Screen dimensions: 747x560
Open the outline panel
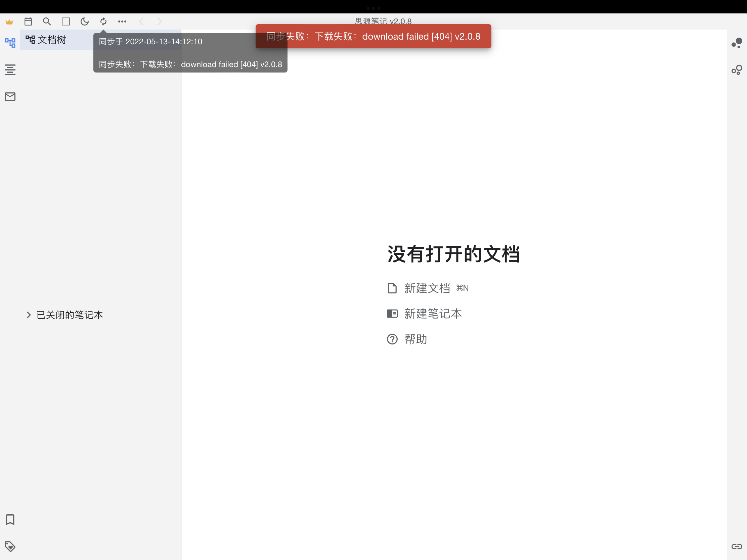[x=10, y=70]
